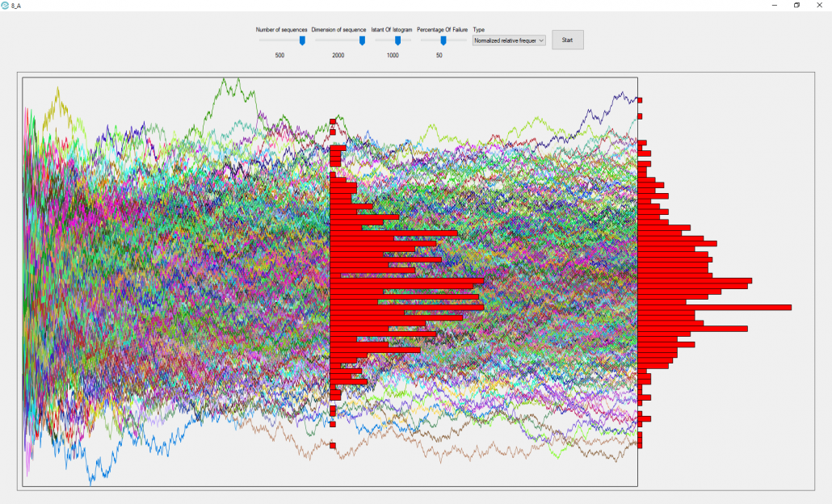Image resolution: width=832 pixels, height=504 pixels.
Task: Click the app icon in title bar
Action: click(6, 5)
